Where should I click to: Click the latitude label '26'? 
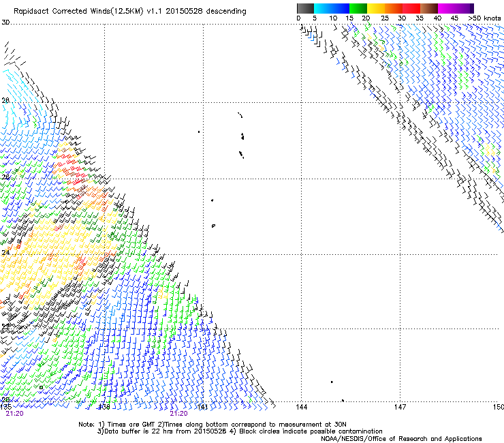tap(5, 177)
